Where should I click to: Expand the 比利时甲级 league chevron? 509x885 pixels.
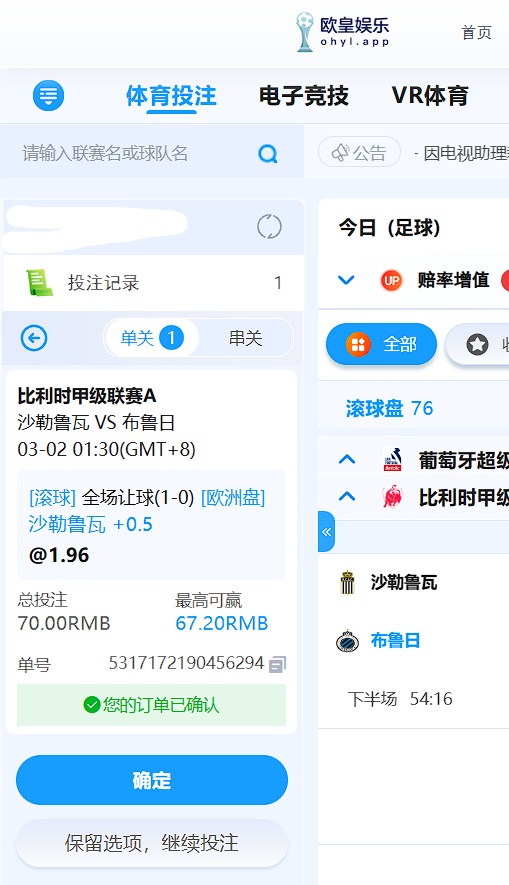pos(346,497)
